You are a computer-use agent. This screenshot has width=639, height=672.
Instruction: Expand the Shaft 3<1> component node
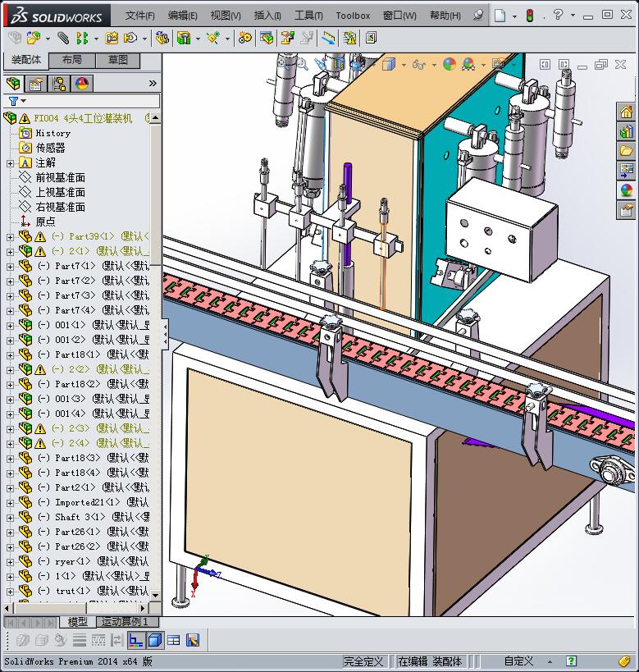click(x=11, y=518)
